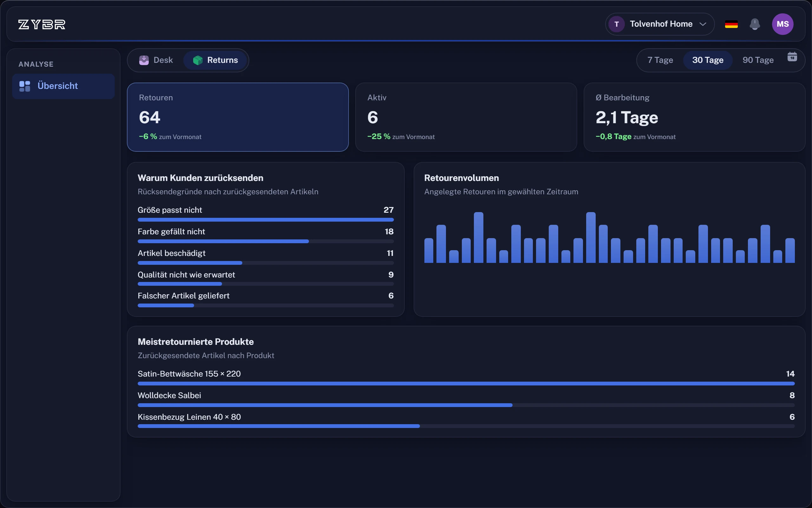This screenshot has width=812, height=508.
Task: Select the 7 Tage range
Action: point(660,60)
